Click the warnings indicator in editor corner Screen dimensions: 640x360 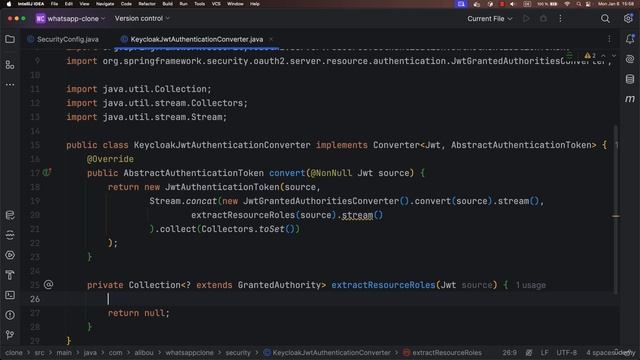[x=590, y=56]
